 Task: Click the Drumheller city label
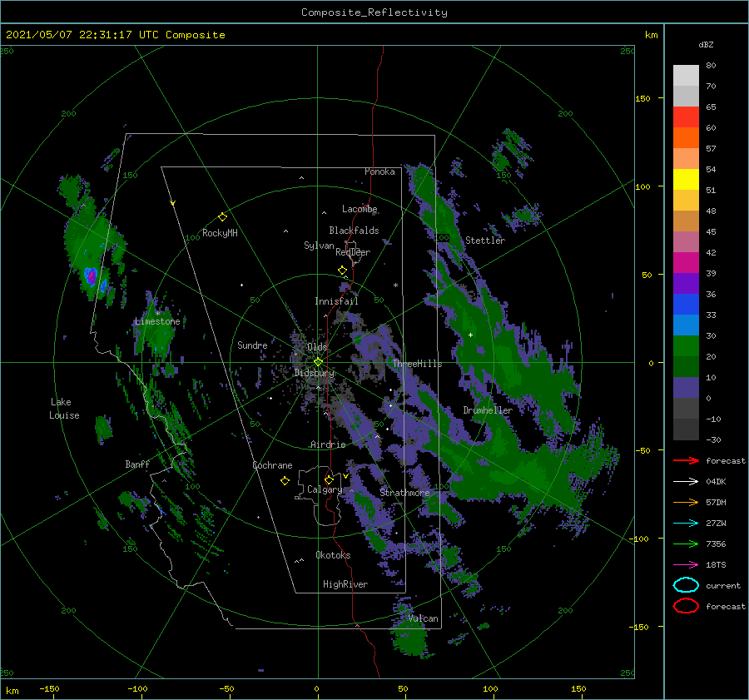[x=488, y=410]
